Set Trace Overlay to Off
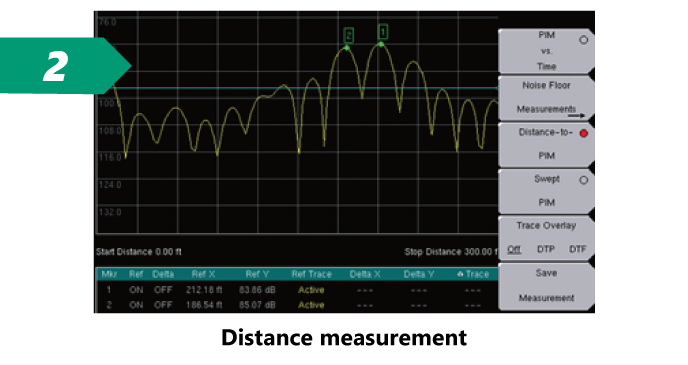Screen dimensions: 688x365 tap(514, 249)
